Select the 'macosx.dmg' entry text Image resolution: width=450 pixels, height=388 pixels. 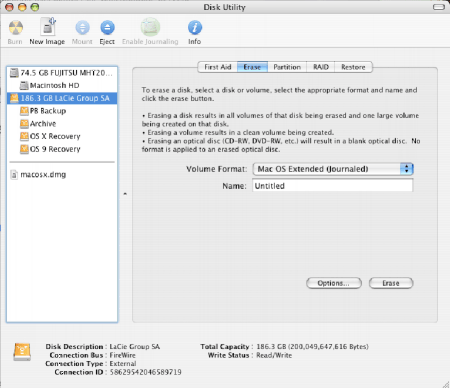43,175
